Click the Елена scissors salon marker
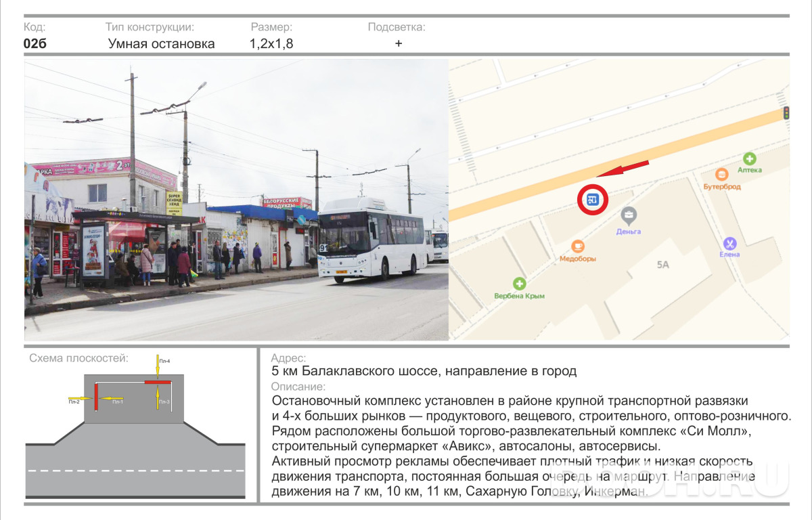812x520 pixels. tap(729, 242)
